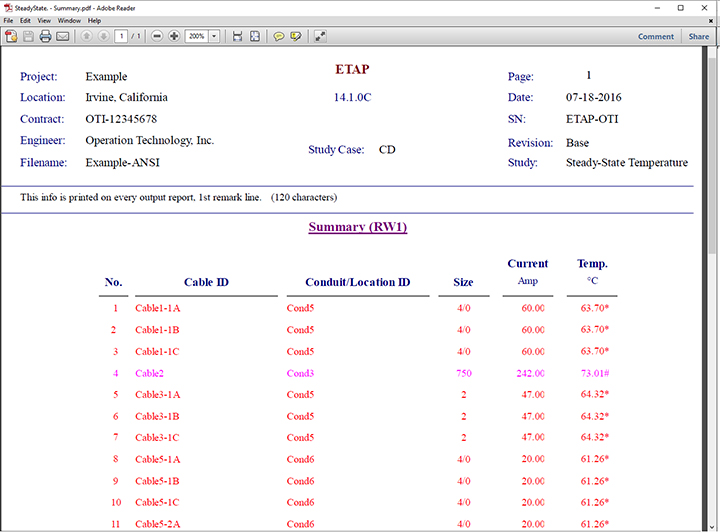
Task: Click the Save file icon
Action: tap(28, 36)
